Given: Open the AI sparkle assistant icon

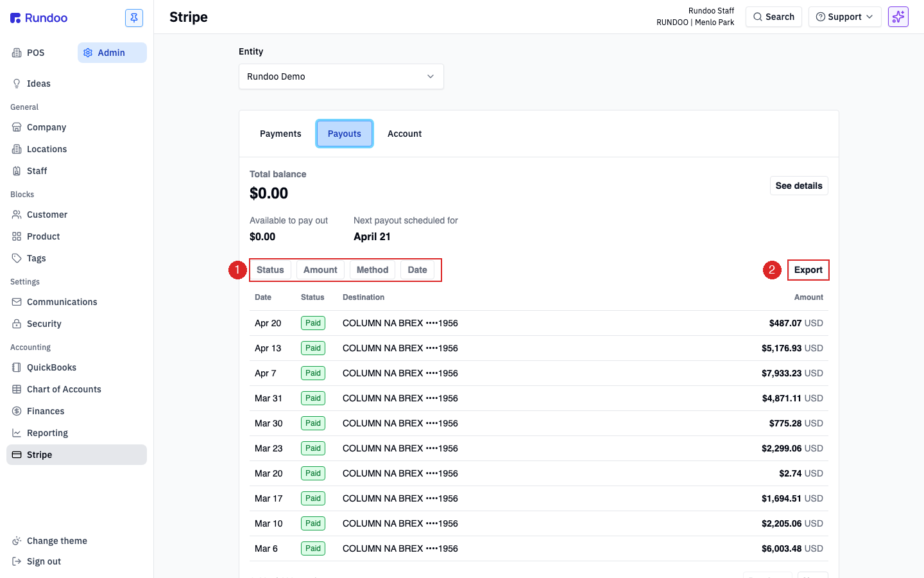Looking at the screenshot, I should click(x=898, y=17).
